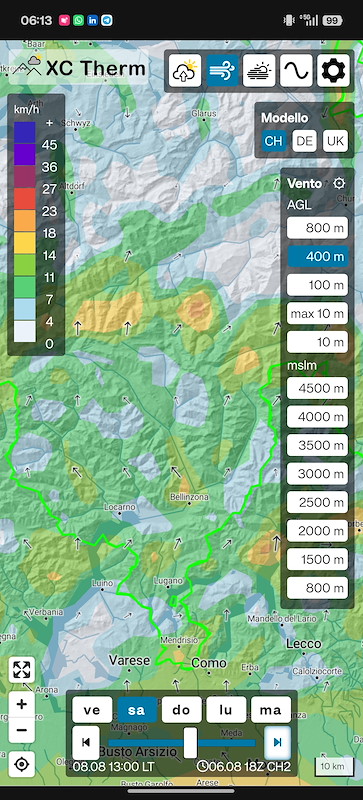This screenshot has height=800, width=363.
Task: Select the UK weather model
Action: (x=335, y=141)
